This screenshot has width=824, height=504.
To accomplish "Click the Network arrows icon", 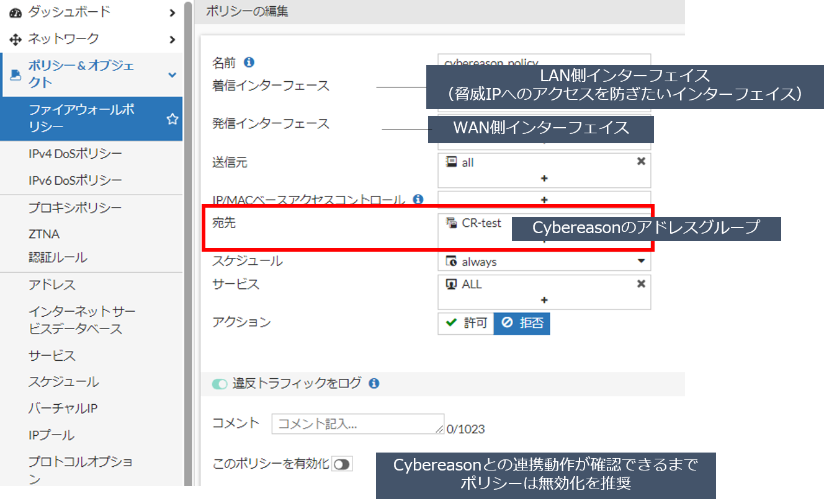I will (16, 40).
